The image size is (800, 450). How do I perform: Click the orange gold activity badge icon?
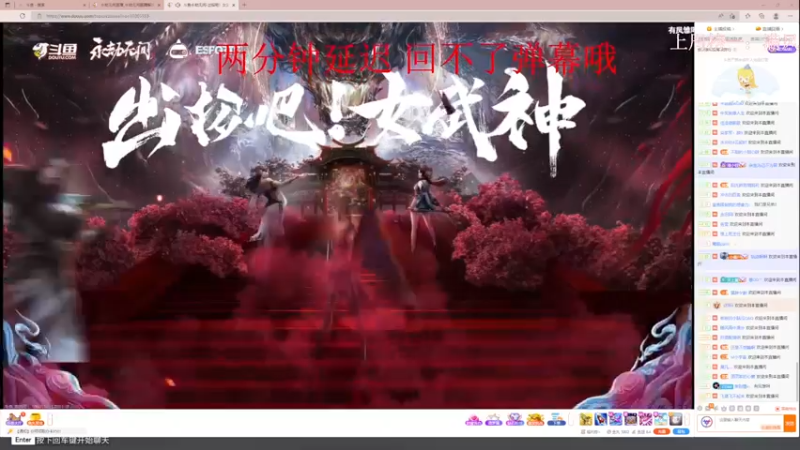point(535,419)
